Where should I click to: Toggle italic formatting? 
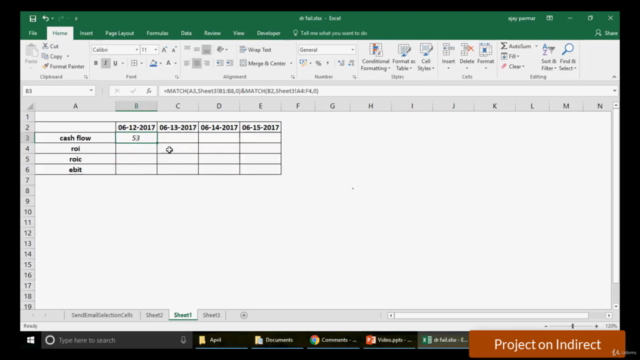(106, 63)
